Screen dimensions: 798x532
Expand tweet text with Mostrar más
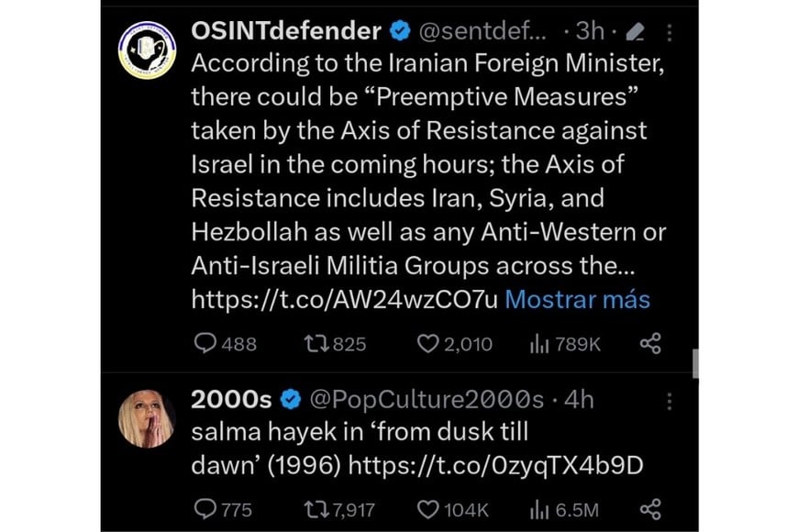point(577,299)
